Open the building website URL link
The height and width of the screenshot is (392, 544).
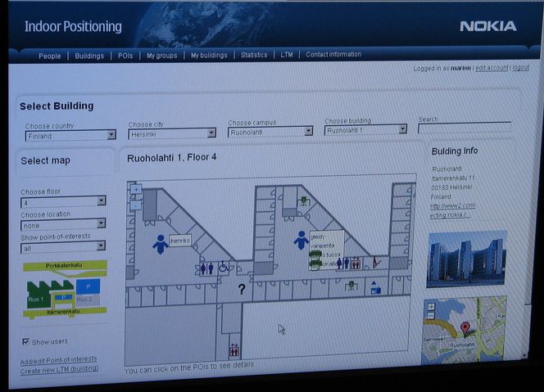tap(452, 210)
